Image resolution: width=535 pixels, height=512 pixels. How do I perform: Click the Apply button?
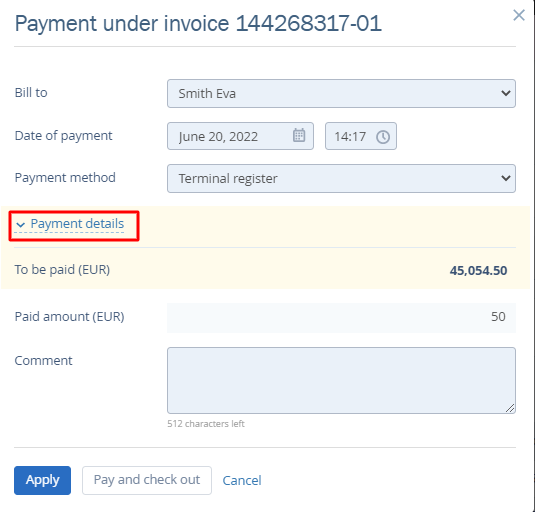tap(42, 480)
